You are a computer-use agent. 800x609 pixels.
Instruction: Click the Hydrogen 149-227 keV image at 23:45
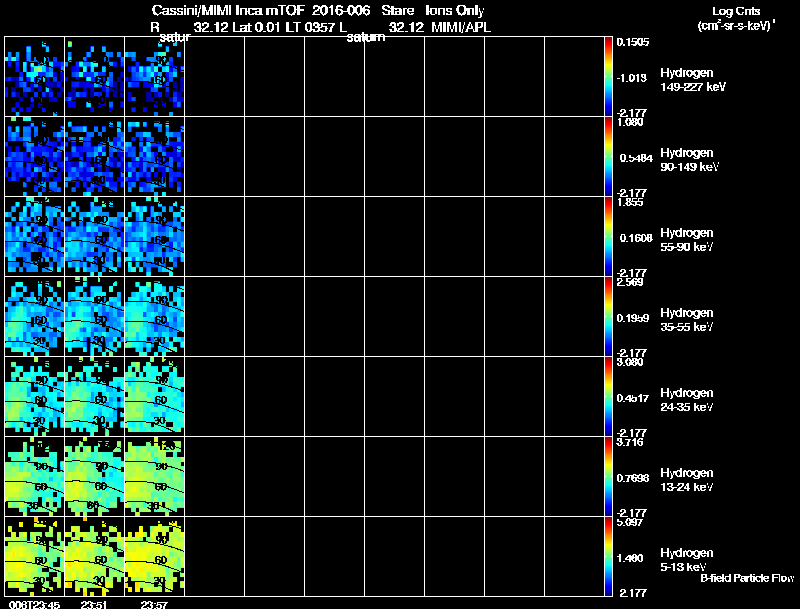click(x=35, y=77)
